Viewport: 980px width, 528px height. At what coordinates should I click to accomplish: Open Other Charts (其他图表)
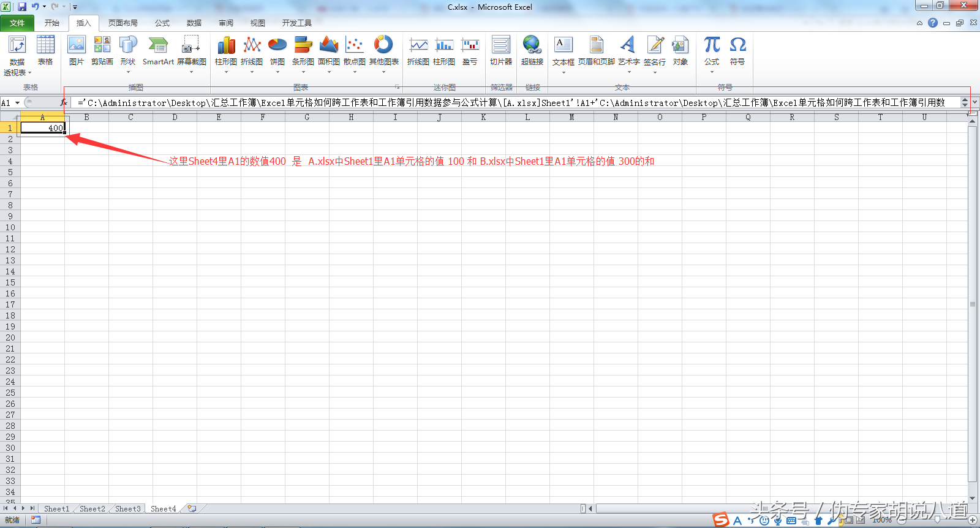point(384,54)
